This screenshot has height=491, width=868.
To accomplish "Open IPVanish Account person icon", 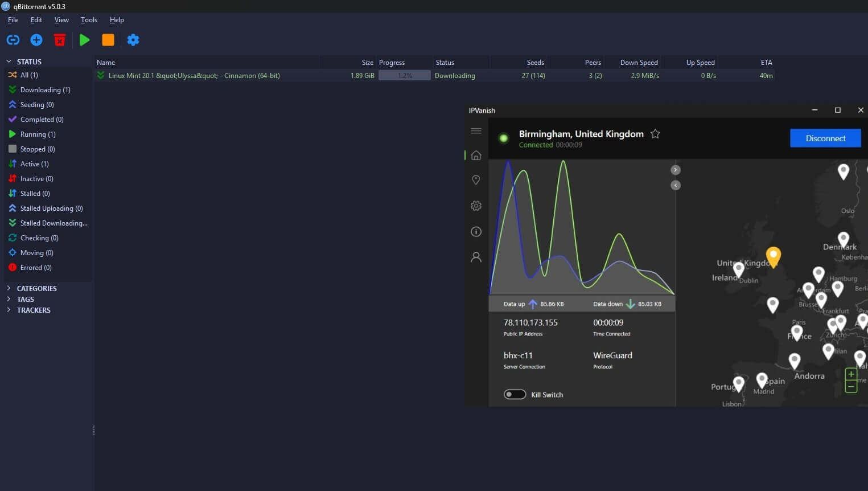I will (x=476, y=257).
